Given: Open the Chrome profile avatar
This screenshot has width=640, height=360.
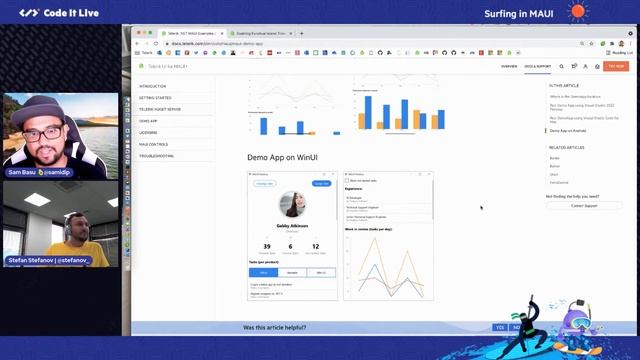Looking at the screenshot, I should coord(621,43).
